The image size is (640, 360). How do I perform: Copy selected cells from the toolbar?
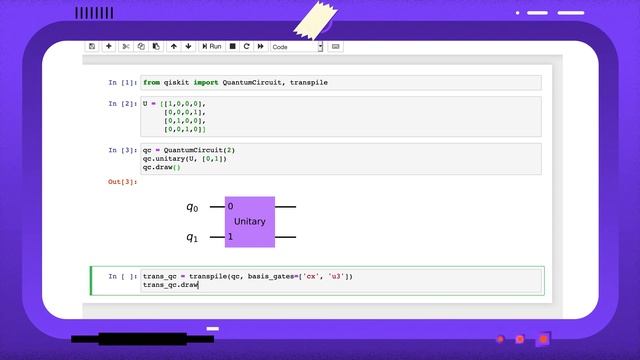141,47
